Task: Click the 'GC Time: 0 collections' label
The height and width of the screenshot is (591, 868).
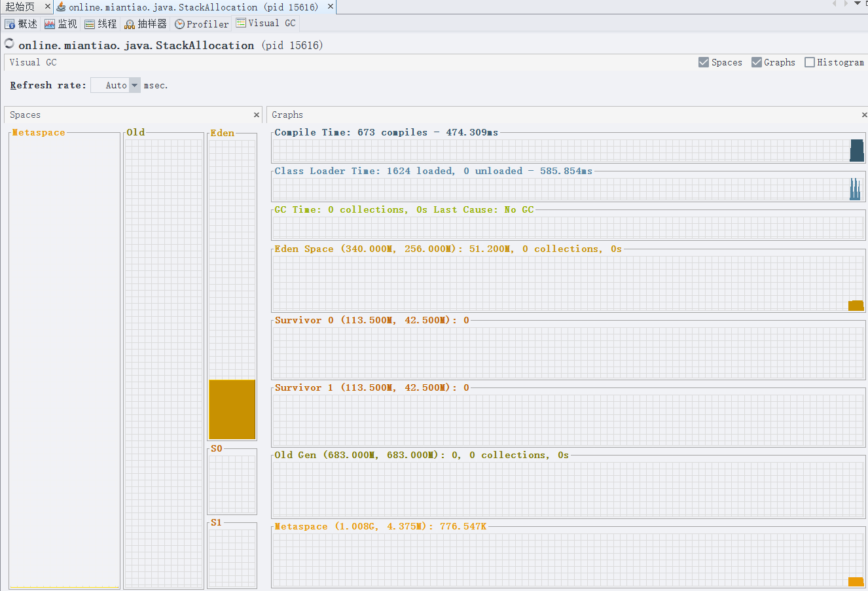Action: coord(404,209)
